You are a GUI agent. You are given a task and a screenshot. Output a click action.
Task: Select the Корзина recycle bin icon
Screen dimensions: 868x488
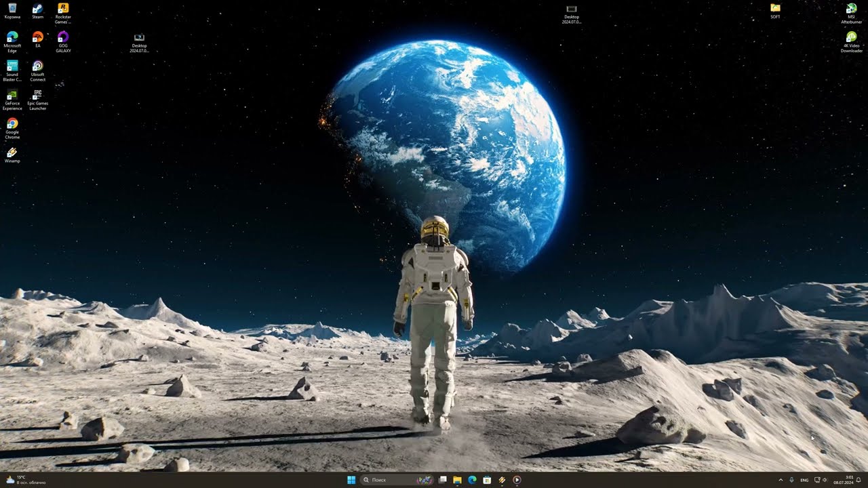pos(12,11)
